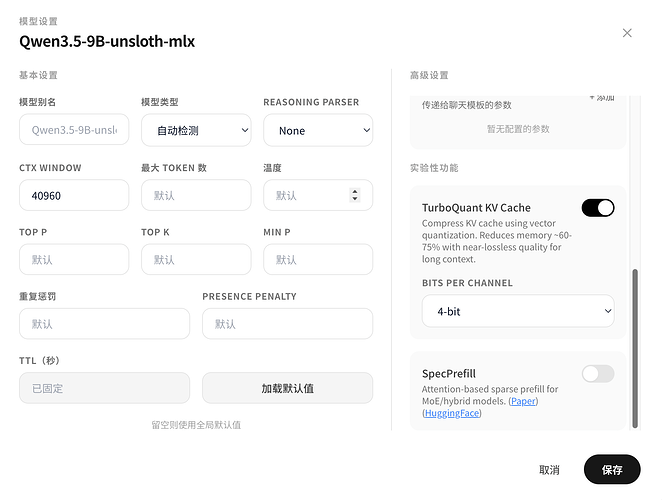Image resolution: width=662 pixels, height=500 pixels.
Task: Click the 保存 button
Action: (612, 470)
